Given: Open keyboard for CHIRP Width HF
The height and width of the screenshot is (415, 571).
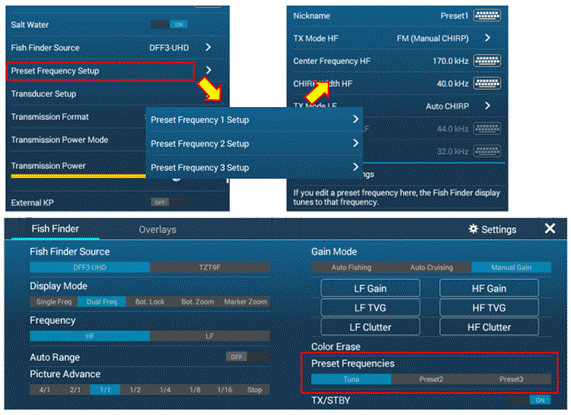Looking at the screenshot, I should 487,83.
